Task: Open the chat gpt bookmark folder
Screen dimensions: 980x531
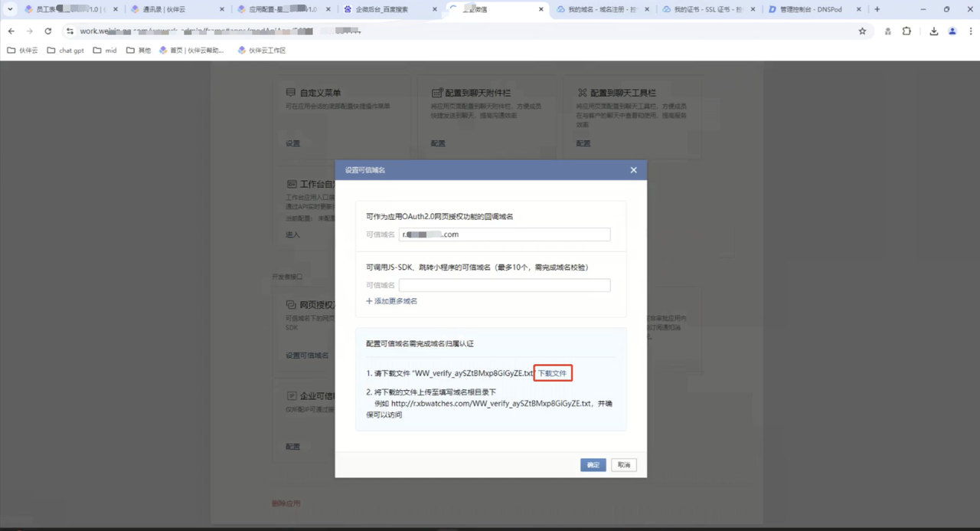Action: point(66,51)
